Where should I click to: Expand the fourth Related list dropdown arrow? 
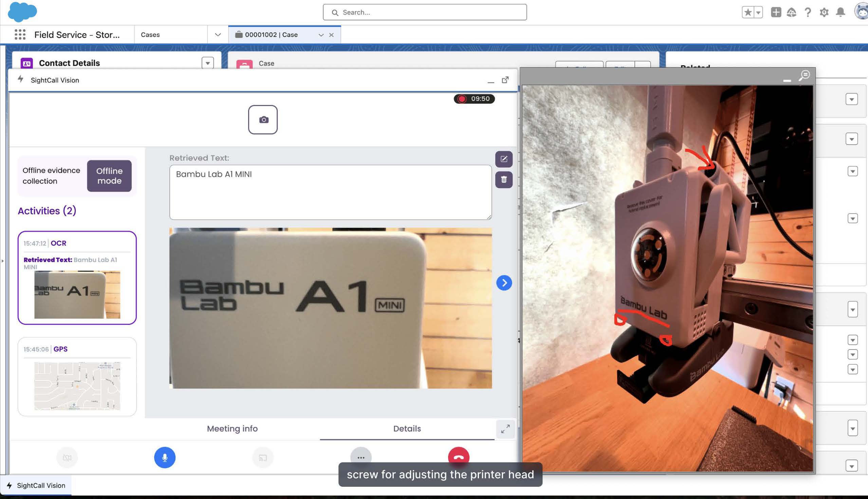852,218
